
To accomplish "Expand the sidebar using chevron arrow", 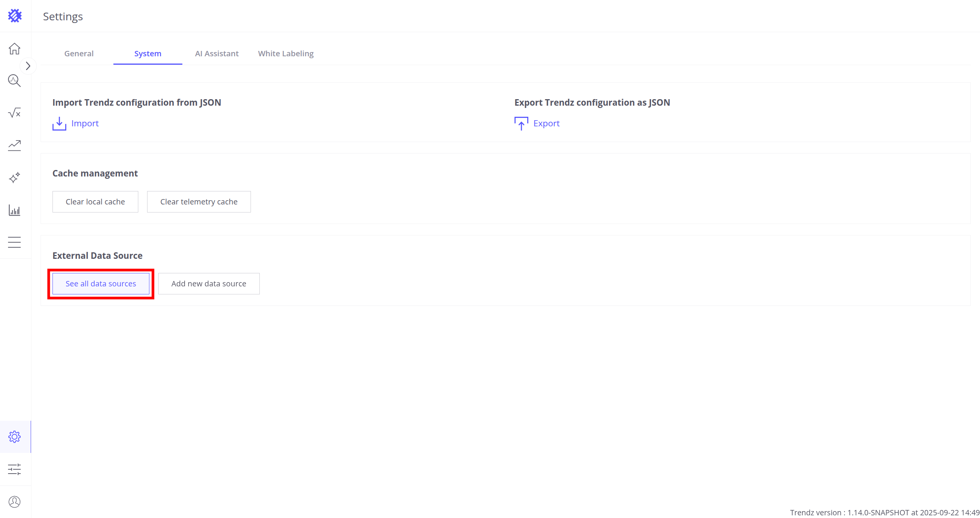I will pos(28,66).
